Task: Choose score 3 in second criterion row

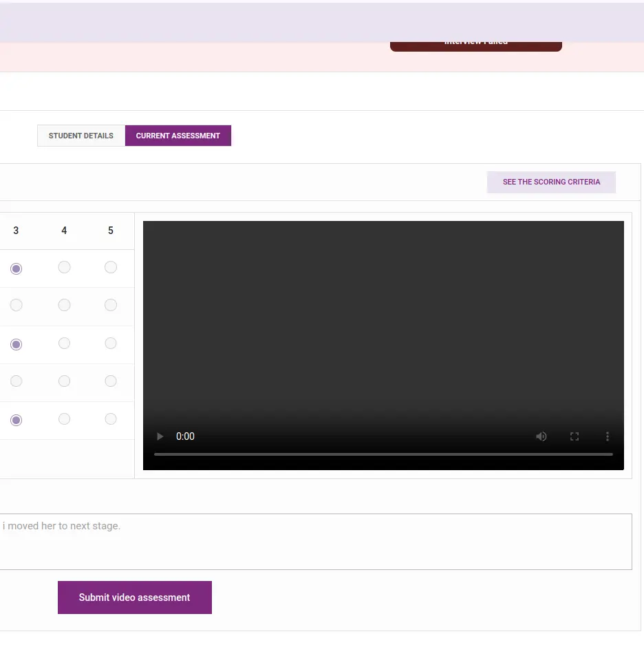Action: point(17,305)
